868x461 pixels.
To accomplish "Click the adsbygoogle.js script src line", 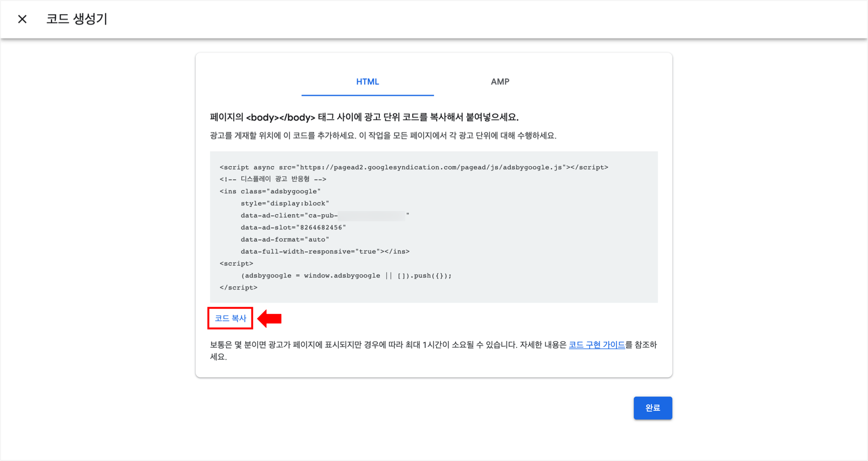I will (414, 167).
